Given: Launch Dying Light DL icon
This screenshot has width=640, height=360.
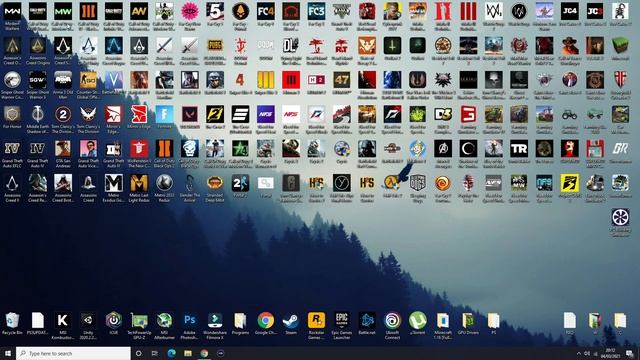Looking at the screenshot, I should [x=291, y=46].
